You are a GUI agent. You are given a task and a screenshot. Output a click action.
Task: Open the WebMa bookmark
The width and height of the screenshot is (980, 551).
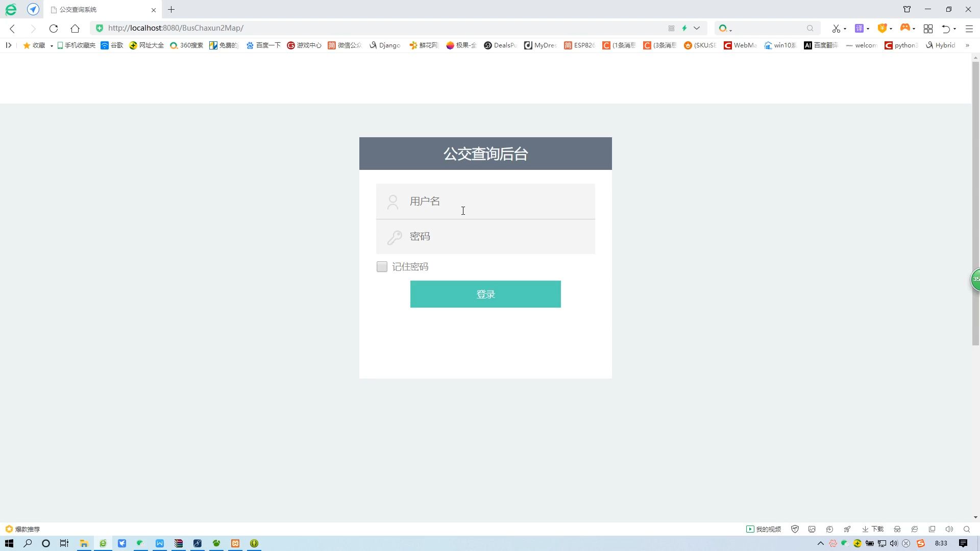(x=740, y=45)
